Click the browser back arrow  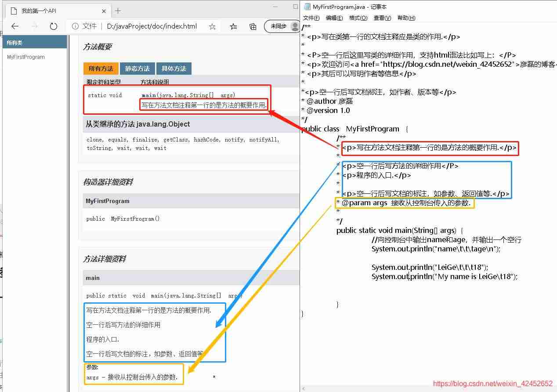(15, 26)
